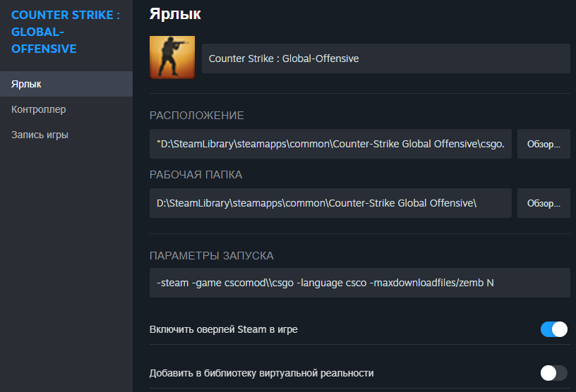The image size is (576, 392).
Task: Click the РАСПОЛОЖЕНИЕ section label
Action: (x=197, y=116)
